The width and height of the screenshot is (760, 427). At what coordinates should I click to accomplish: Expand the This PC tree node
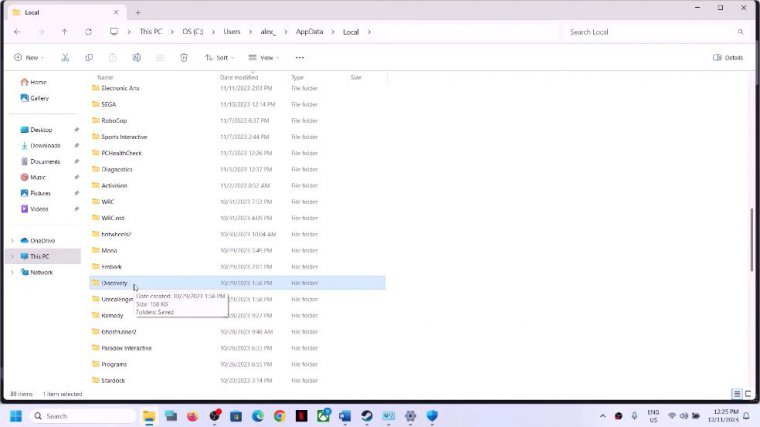13,256
